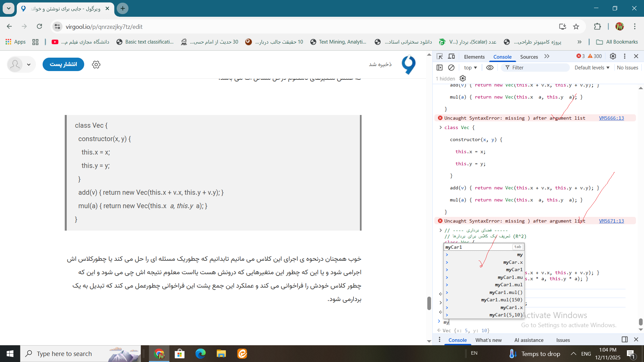Open the top context dropdown

[x=470, y=68]
